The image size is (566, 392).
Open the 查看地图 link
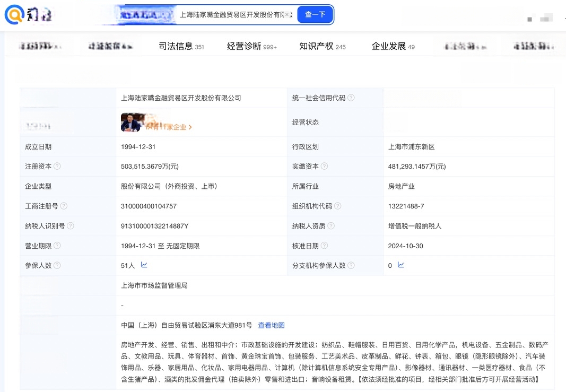272,325
